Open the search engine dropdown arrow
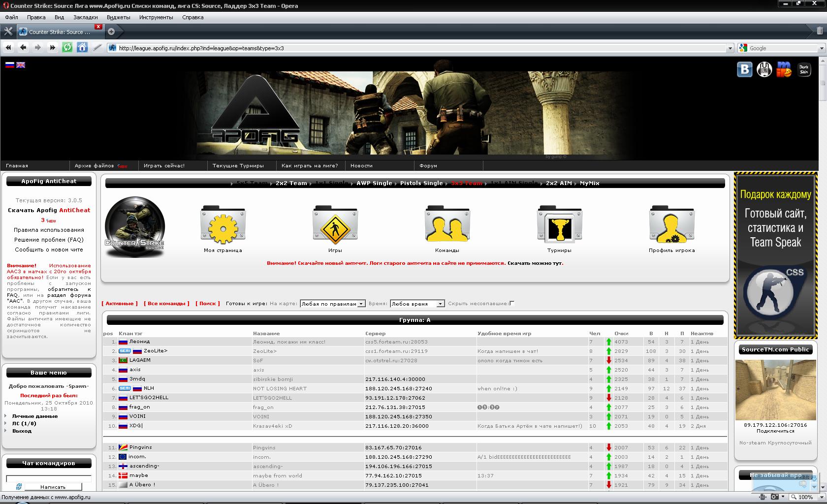 pyautogui.click(x=821, y=48)
